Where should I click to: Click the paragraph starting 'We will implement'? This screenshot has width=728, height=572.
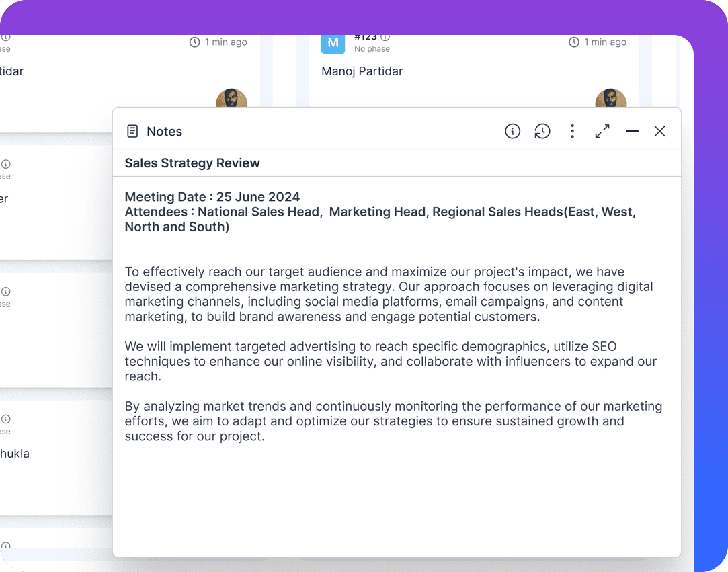point(391,361)
